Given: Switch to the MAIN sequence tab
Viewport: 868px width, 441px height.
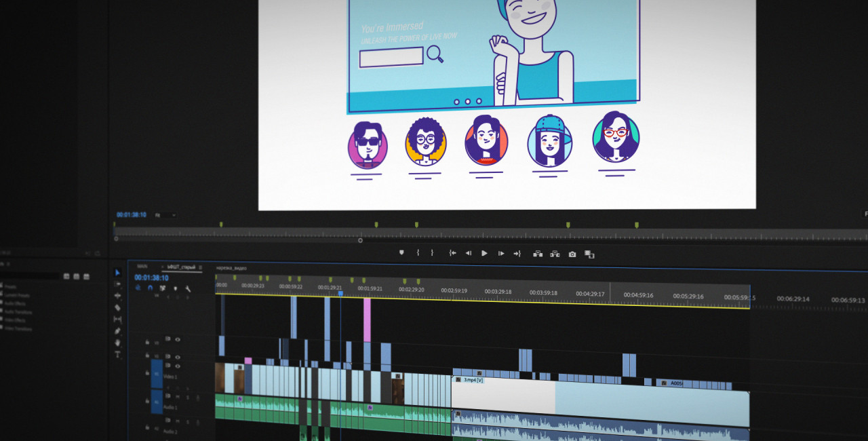Looking at the screenshot, I should coord(142,267).
